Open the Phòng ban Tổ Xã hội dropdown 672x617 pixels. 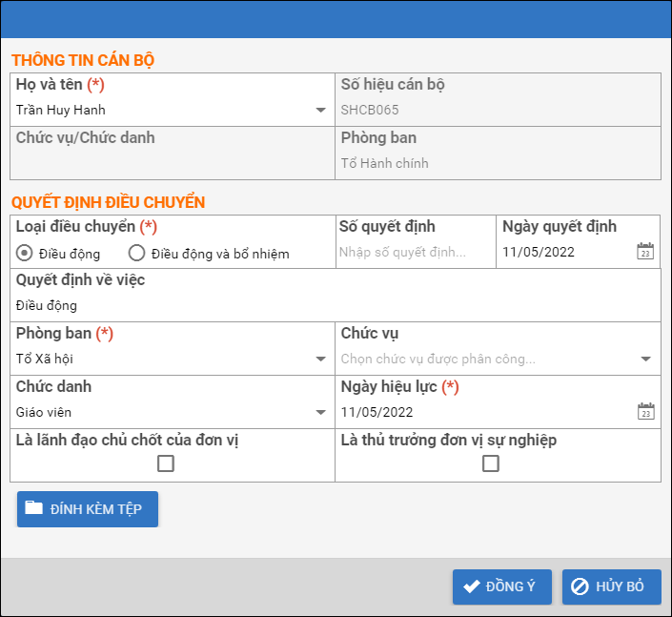tap(320, 360)
